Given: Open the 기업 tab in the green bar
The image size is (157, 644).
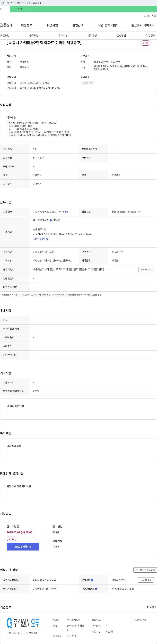Looking at the screenshot, I should [x=19, y=9].
